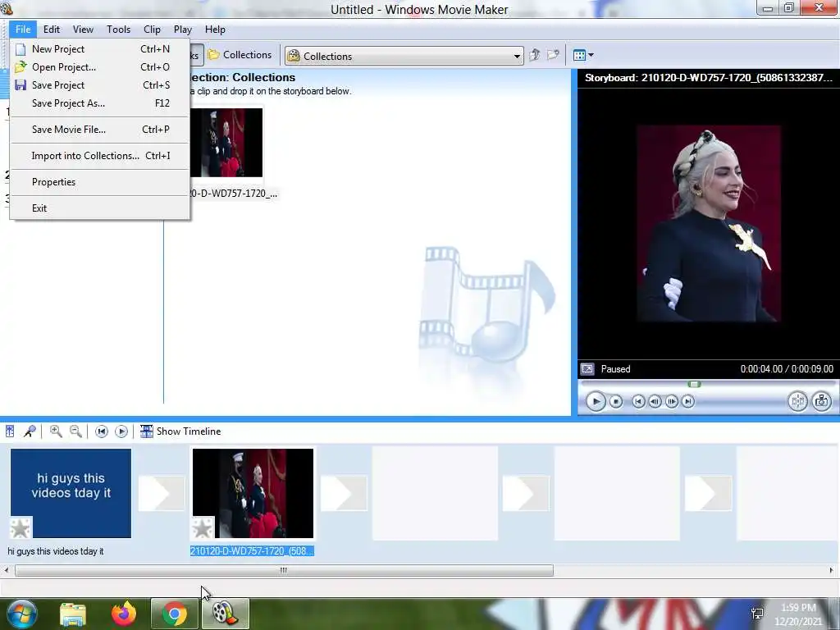Open the Firefox taskbar icon
Image resolution: width=840 pixels, height=630 pixels.
pos(124,614)
